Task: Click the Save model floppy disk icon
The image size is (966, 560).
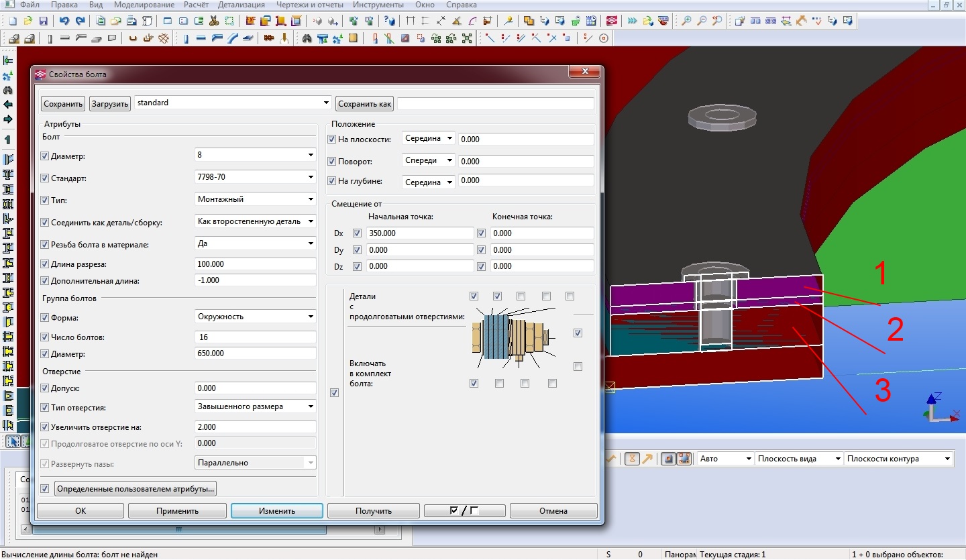Action: point(43,21)
